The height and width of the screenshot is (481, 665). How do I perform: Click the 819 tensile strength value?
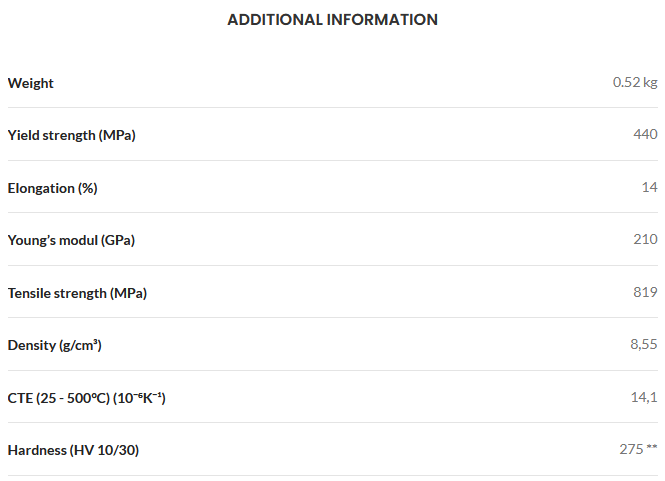645,292
